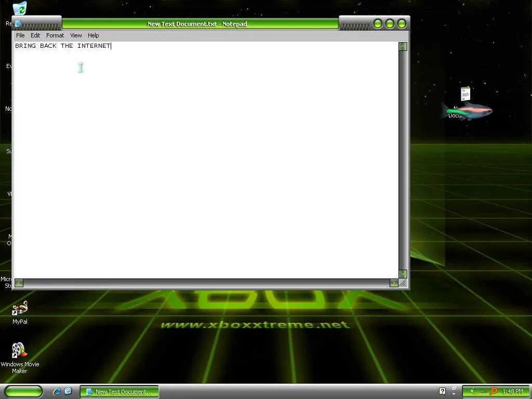Screen dimensions: 532x399
Task: Open the Format menu
Action: [55, 35]
